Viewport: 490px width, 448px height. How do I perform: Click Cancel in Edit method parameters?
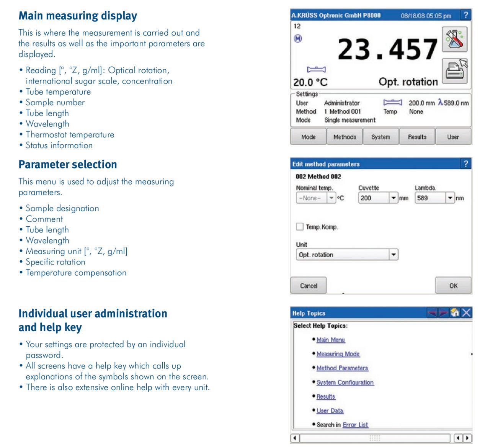click(309, 286)
